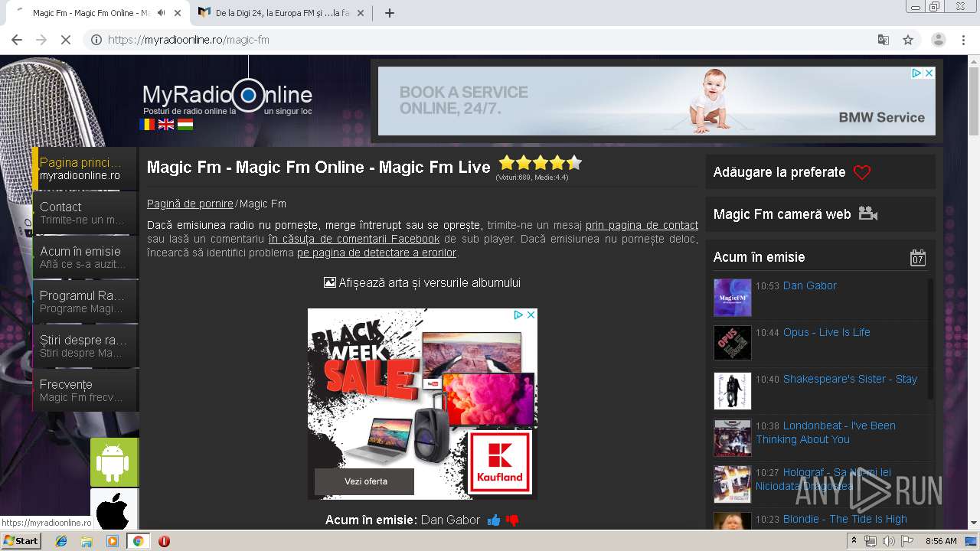Screen dimensions: 980x551
Task: Click the Shakespeare's Sister album thumbnail
Action: (732, 391)
